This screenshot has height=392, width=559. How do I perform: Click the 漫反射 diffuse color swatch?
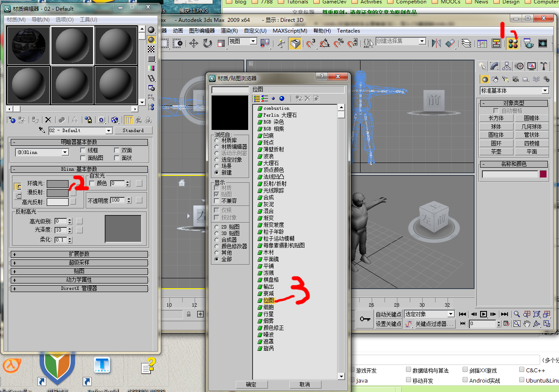pyautogui.click(x=57, y=193)
